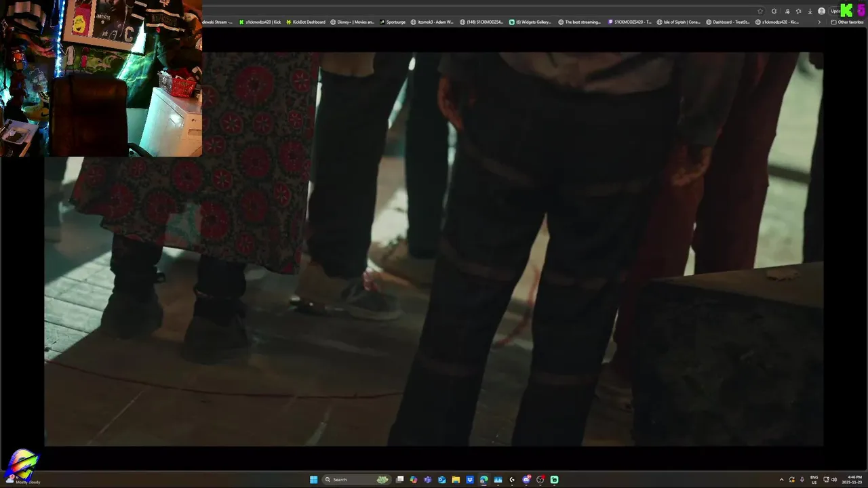This screenshot has height=488, width=868.
Task: Open the s1ckmodzs420 | Kick bookmark
Action: click(x=260, y=22)
